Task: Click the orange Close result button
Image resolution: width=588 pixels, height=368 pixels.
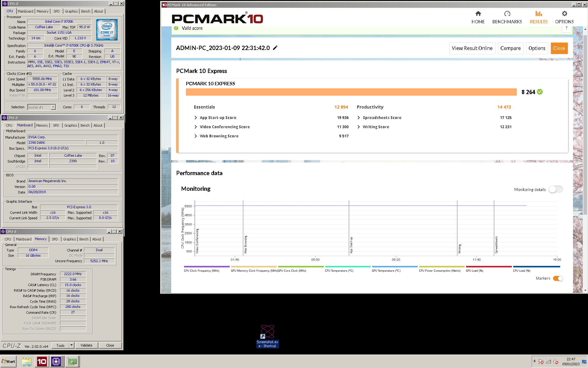Action: tap(559, 48)
